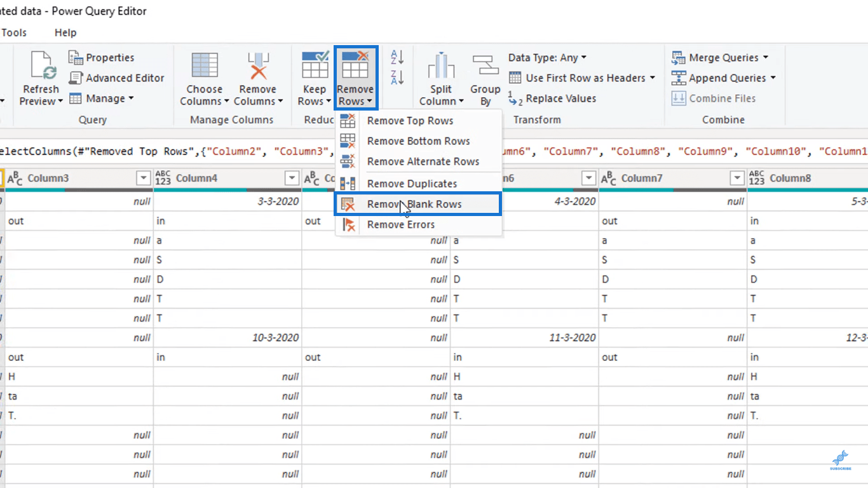Screen dimensions: 868x488
Task: Click Merge Queries
Action: [720, 58]
